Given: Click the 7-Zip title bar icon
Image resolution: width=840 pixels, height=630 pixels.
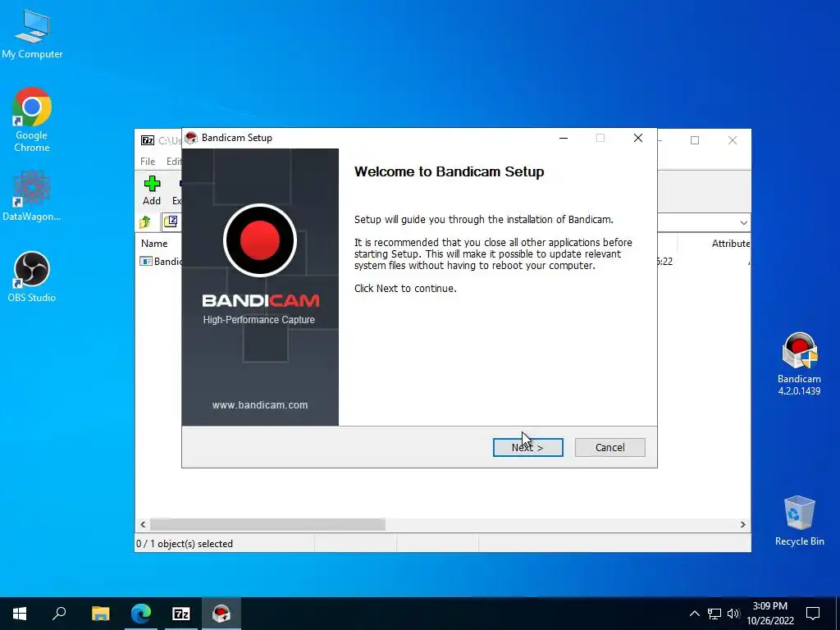Looking at the screenshot, I should 148,140.
